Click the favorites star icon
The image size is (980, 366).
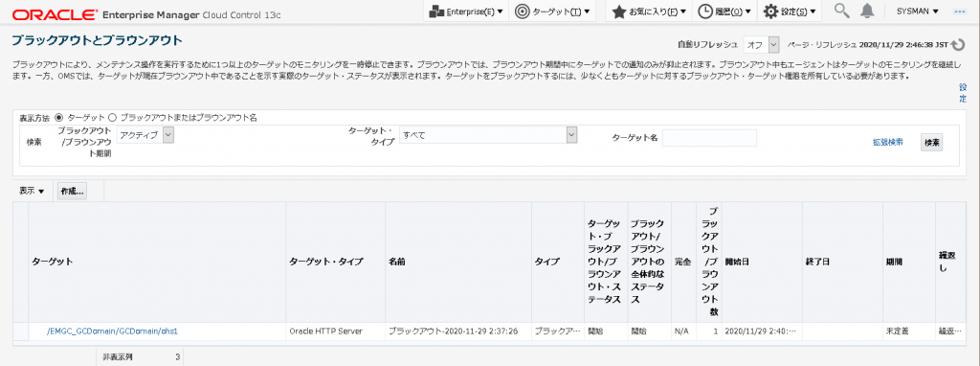tap(618, 11)
